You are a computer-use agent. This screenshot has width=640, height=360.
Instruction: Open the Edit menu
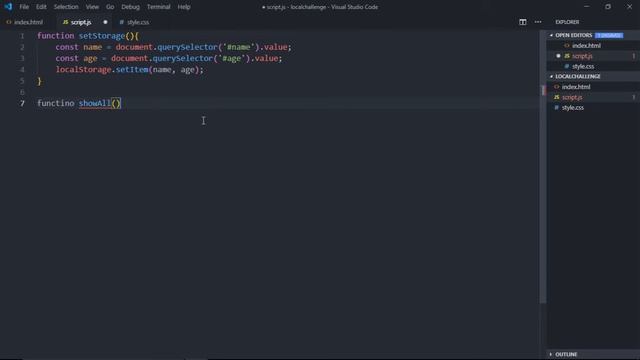coord(41,7)
